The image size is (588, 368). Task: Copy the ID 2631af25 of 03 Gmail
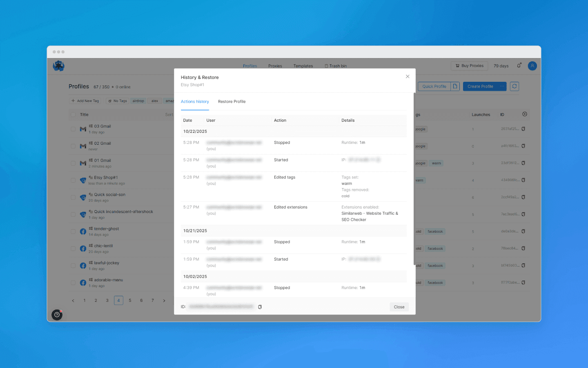523,129
